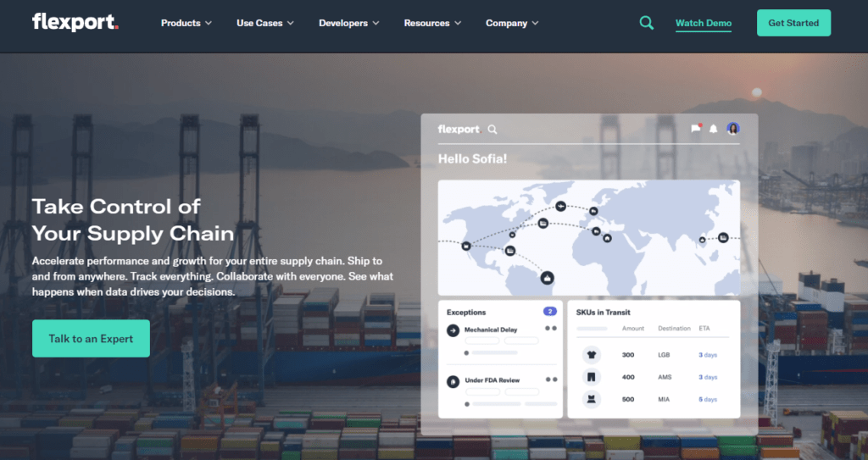Select the t-shirt SKU icon

[591, 355]
